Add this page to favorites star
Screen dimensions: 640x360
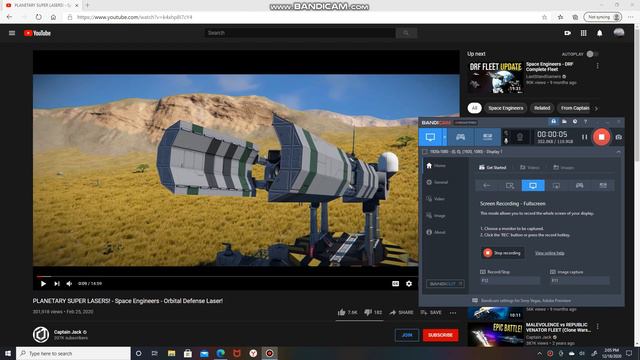point(544,17)
